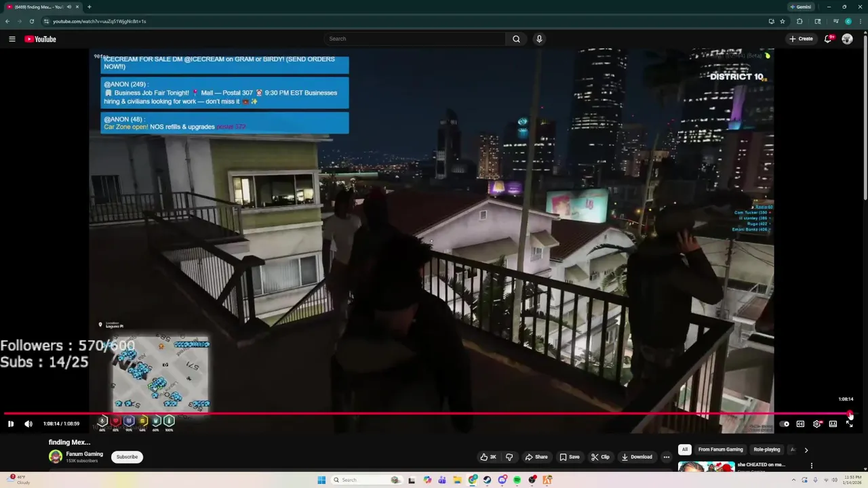Pause the video
The image size is (868, 488).
[11, 424]
